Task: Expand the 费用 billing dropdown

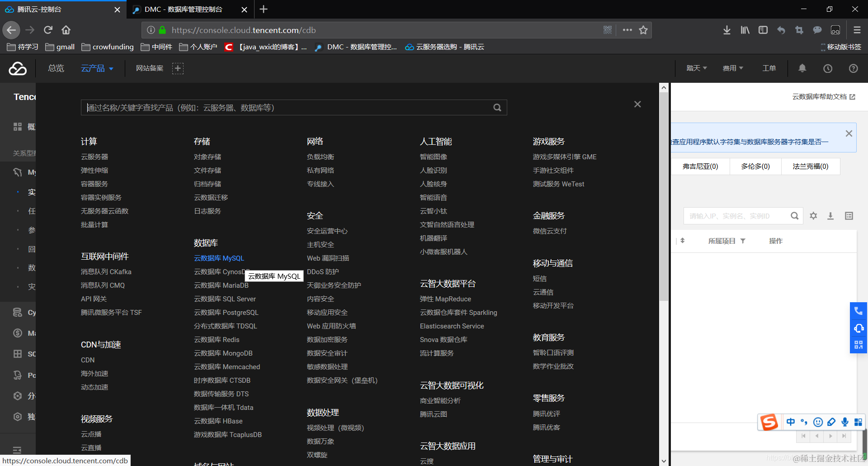Action: (x=733, y=68)
